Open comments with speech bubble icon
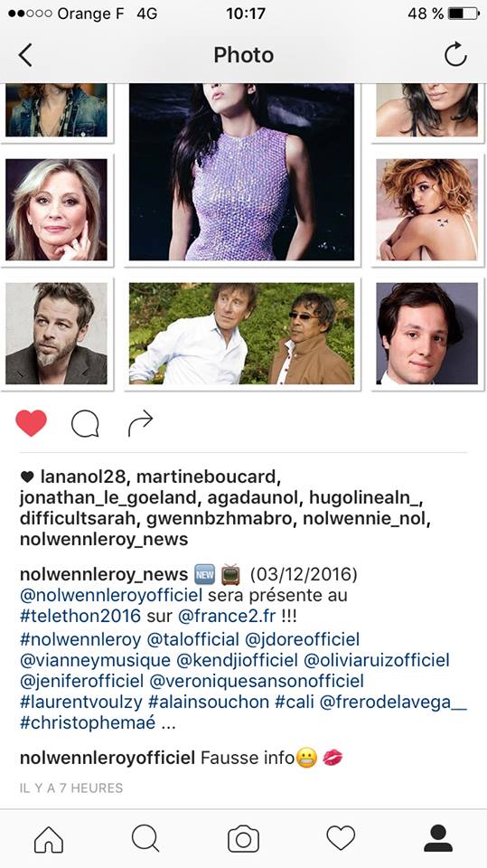 click(x=85, y=424)
